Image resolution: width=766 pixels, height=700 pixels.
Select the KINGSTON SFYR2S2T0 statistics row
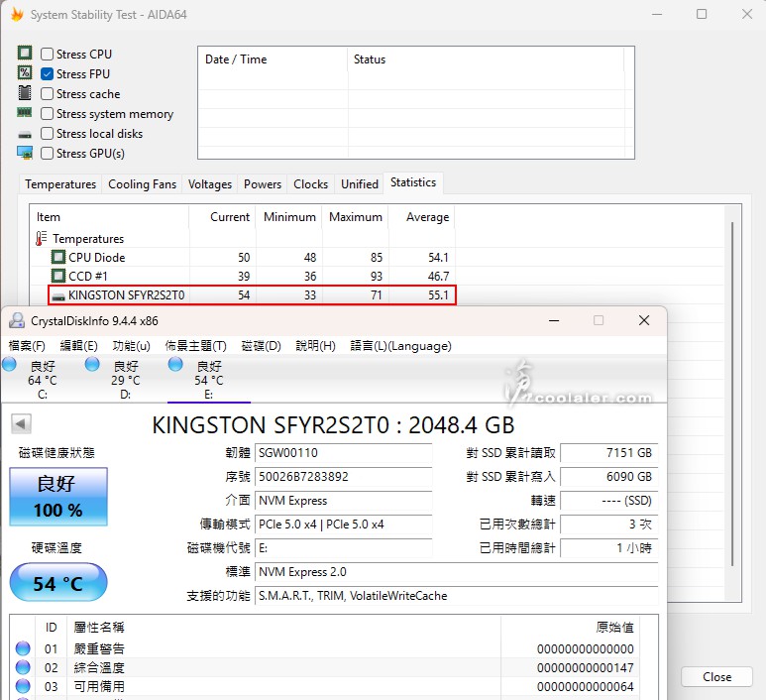(x=252, y=295)
